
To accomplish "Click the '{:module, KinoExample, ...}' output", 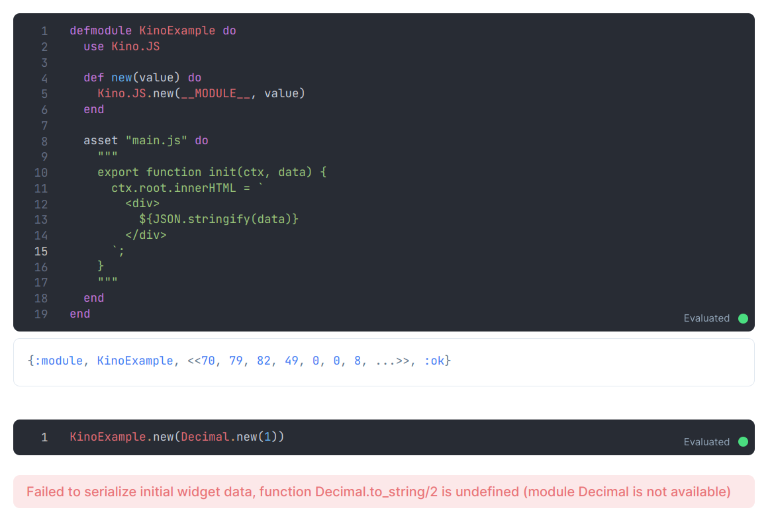I will [239, 361].
